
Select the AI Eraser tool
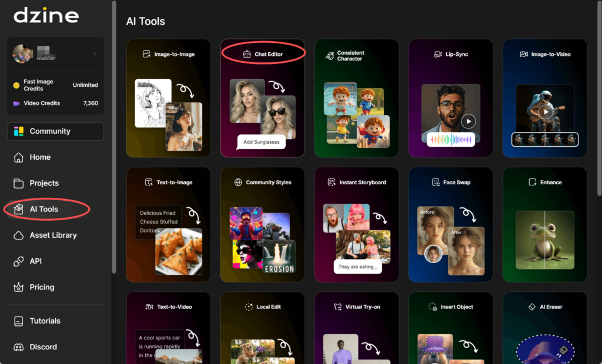click(544, 329)
